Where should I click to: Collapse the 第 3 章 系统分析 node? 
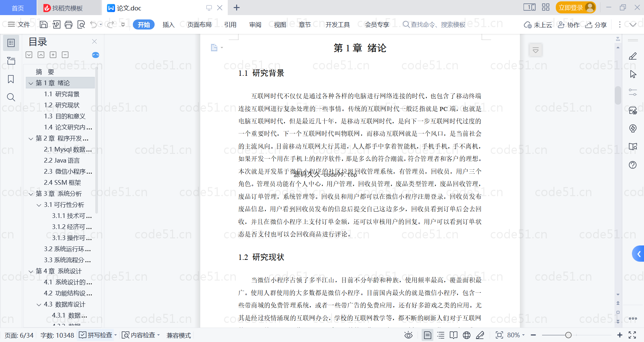click(31, 194)
